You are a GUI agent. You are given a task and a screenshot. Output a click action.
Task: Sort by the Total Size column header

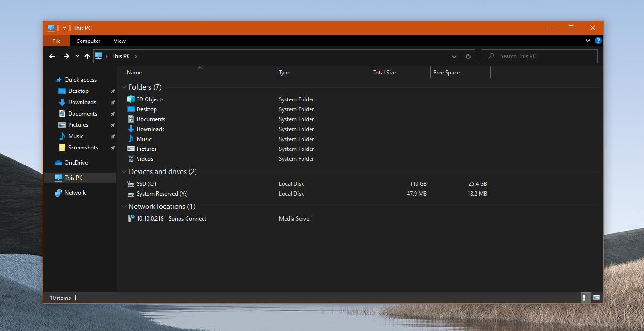click(400, 73)
